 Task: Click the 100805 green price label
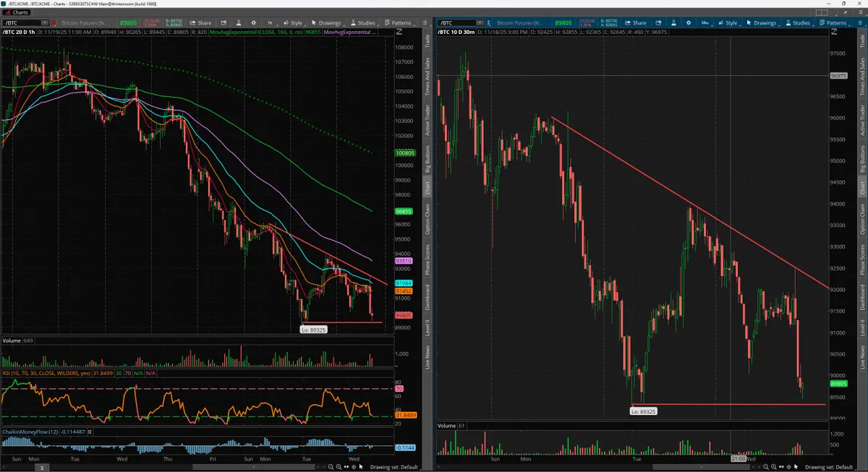coord(405,153)
